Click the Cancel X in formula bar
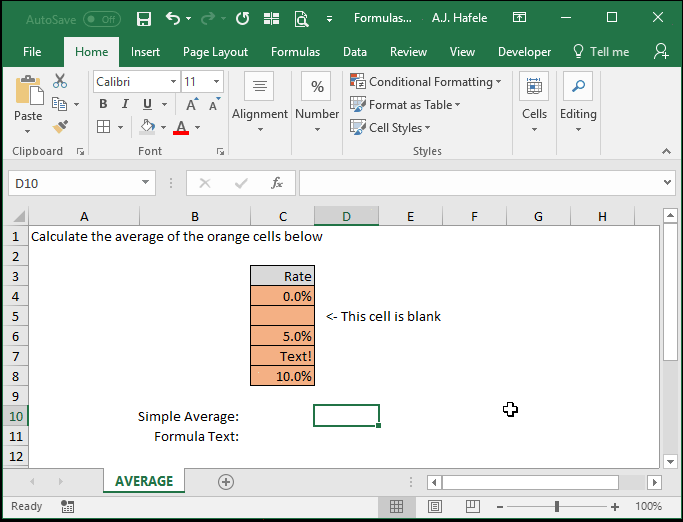This screenshot has height=522, width=683. [205, 183]
